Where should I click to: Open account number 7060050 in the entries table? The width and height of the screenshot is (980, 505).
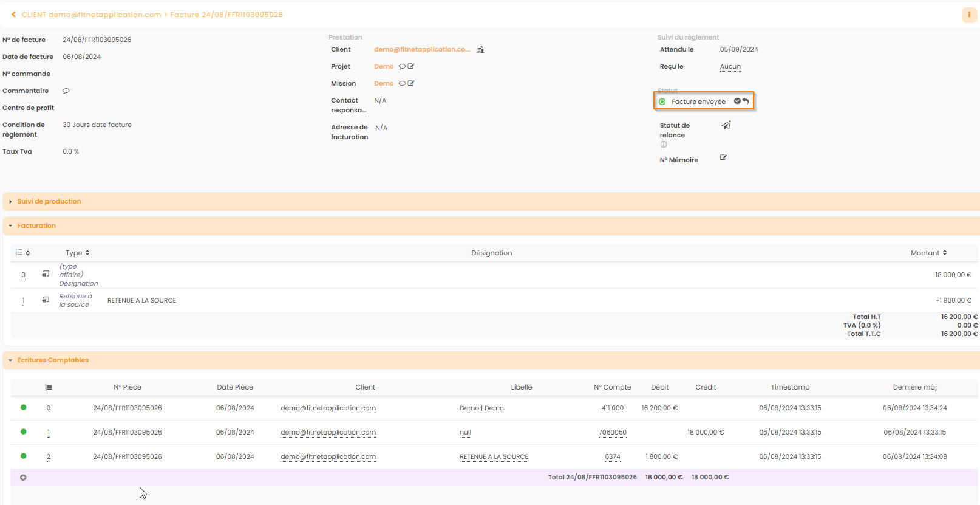(x=612, y=433)
